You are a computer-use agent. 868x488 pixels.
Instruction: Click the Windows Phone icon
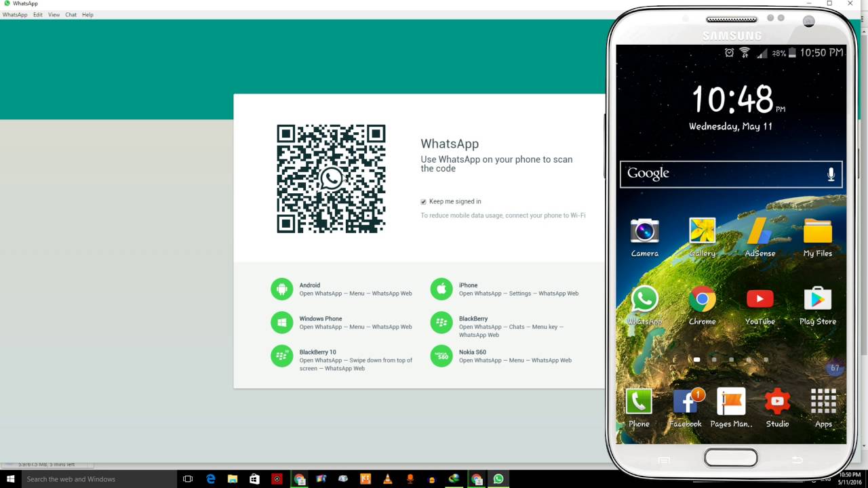tap(281, 322)
